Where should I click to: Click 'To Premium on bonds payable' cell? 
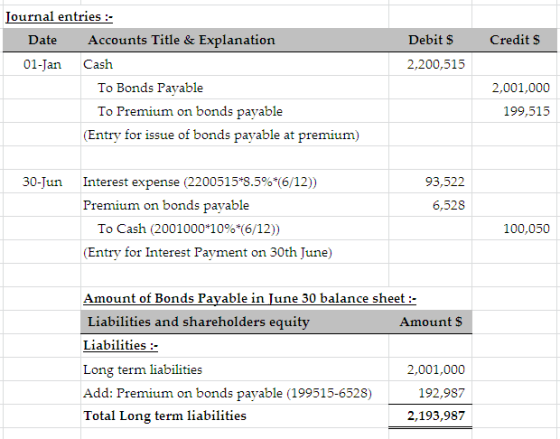tap(190, 111)
